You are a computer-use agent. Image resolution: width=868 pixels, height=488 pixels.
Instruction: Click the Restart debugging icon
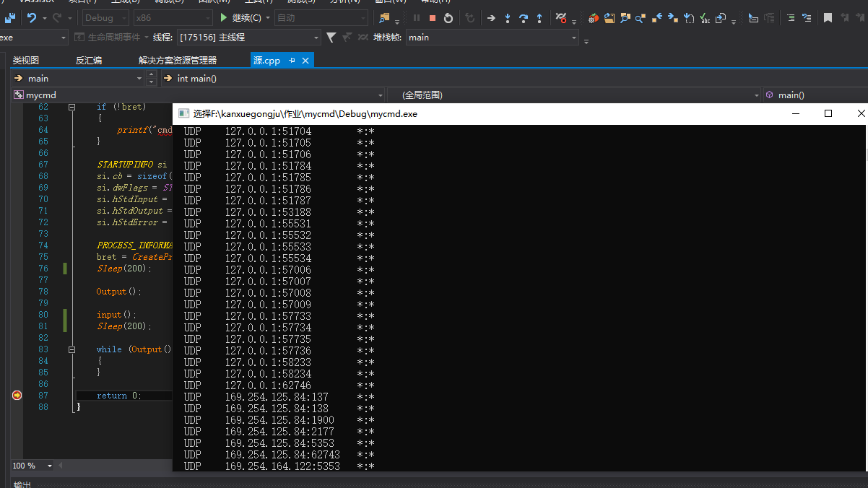[x=448, y=17]
